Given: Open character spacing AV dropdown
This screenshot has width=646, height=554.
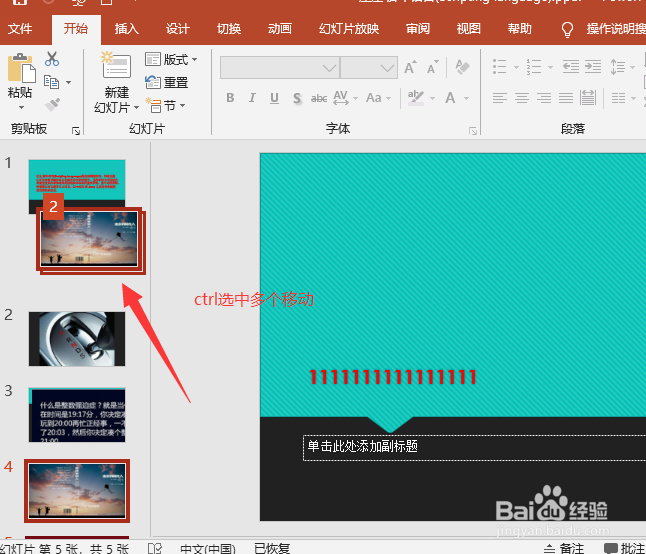Looking at the screenshot, I should tap(355, 98).
